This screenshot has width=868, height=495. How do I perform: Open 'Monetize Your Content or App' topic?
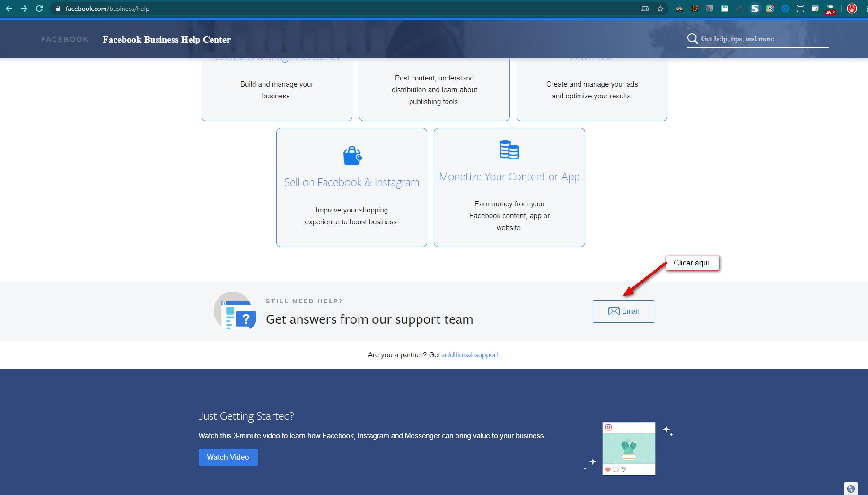[509, 177]
